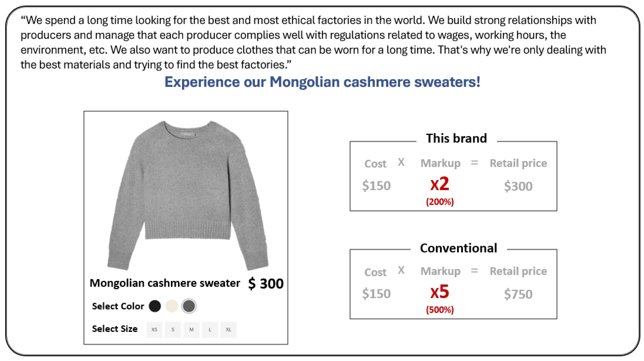The width and height of the screenshot is (644, 361).
Task: Click the Select Color label
Action: tap(118, 306)
